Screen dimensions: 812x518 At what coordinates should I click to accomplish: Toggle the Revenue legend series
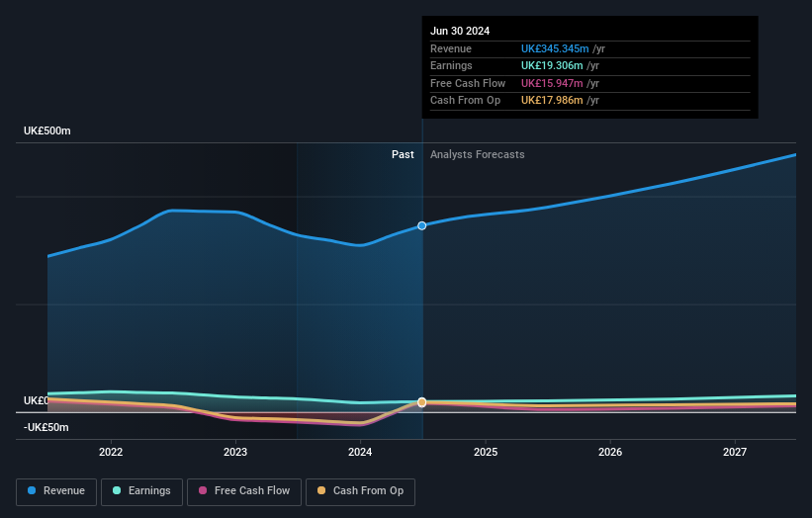coord(56,491)
